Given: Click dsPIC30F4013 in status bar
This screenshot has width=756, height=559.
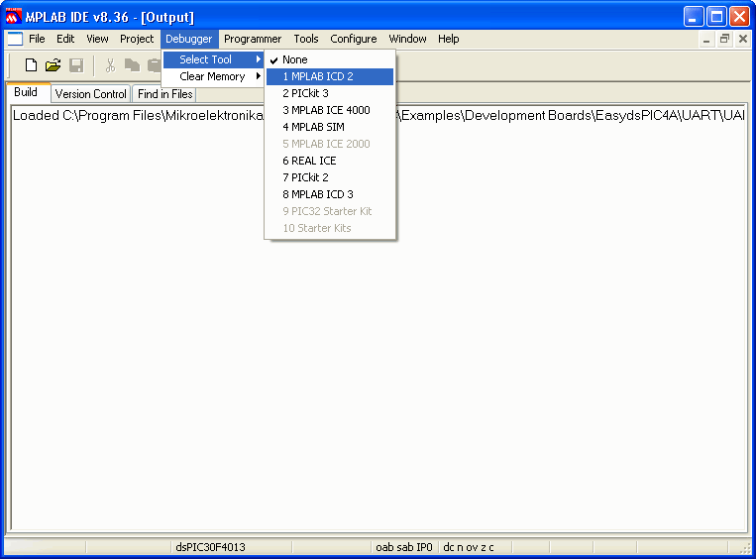Looking at the screenshot, I should (210, 547).
